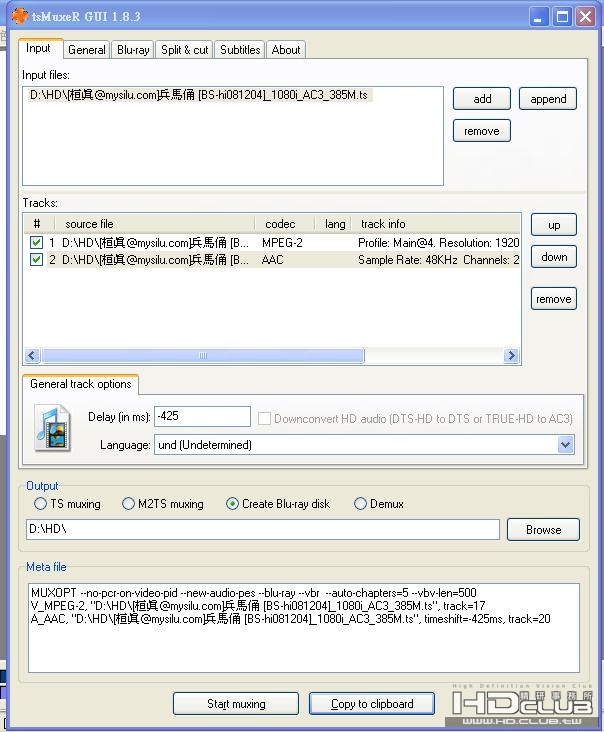The width and height of the screenshot is (604, 732).
Task: Select TS muxing output option
Action: [41, 504]
